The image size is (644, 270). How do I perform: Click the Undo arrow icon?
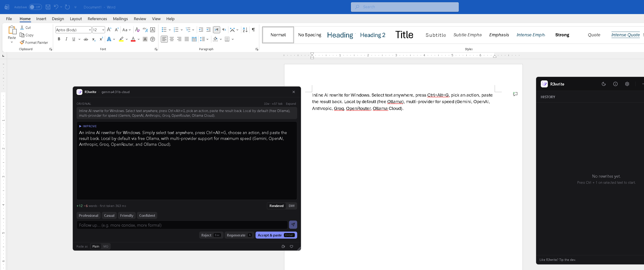click(x=56, y=7)
